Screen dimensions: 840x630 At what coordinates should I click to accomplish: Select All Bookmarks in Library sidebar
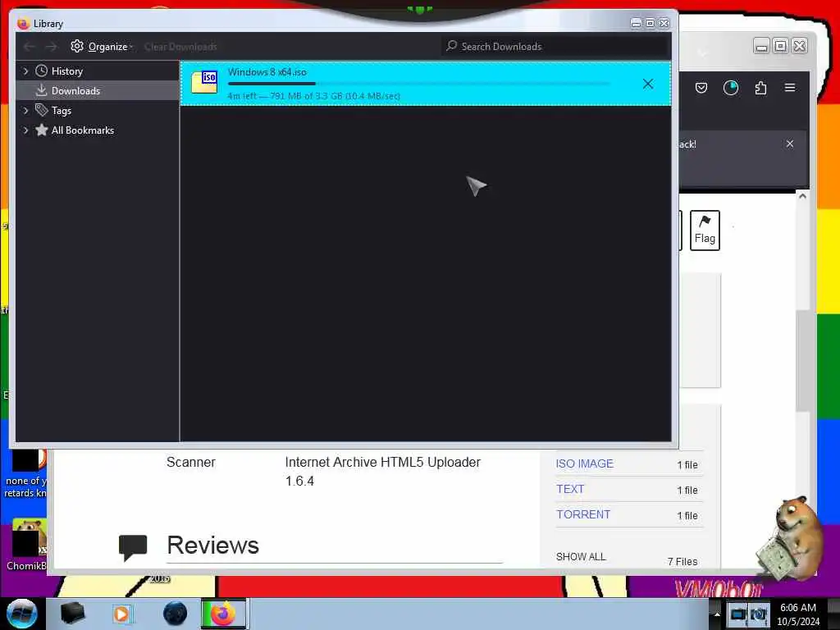click(83, 130)
